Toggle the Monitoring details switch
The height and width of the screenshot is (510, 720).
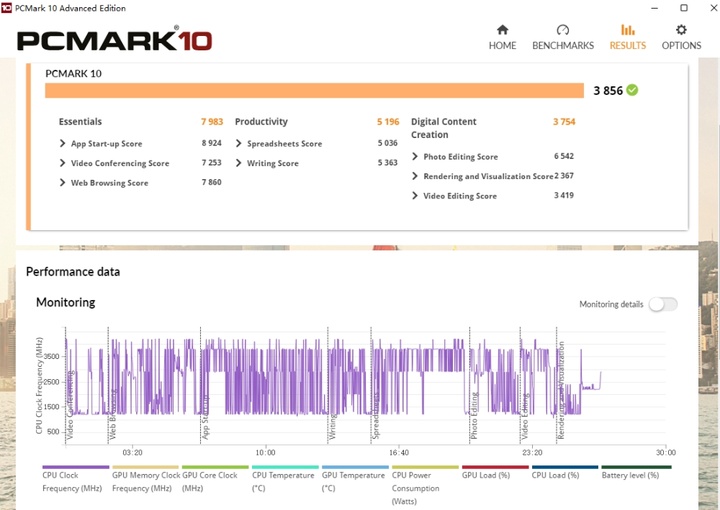(x=662, y=304)
